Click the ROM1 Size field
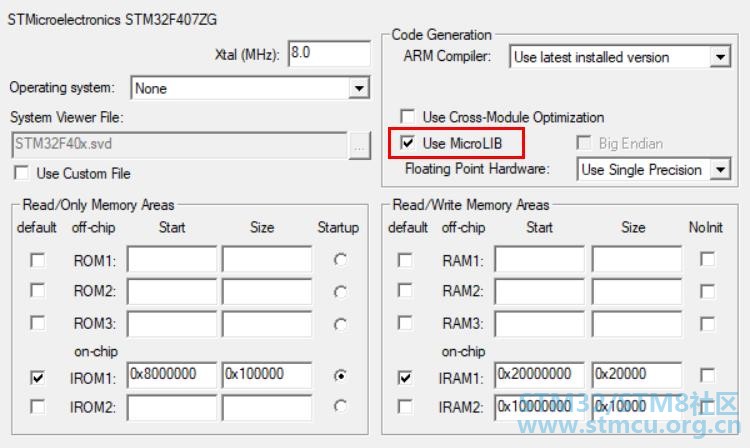This screenshot has width=750, height=448. 267,259
